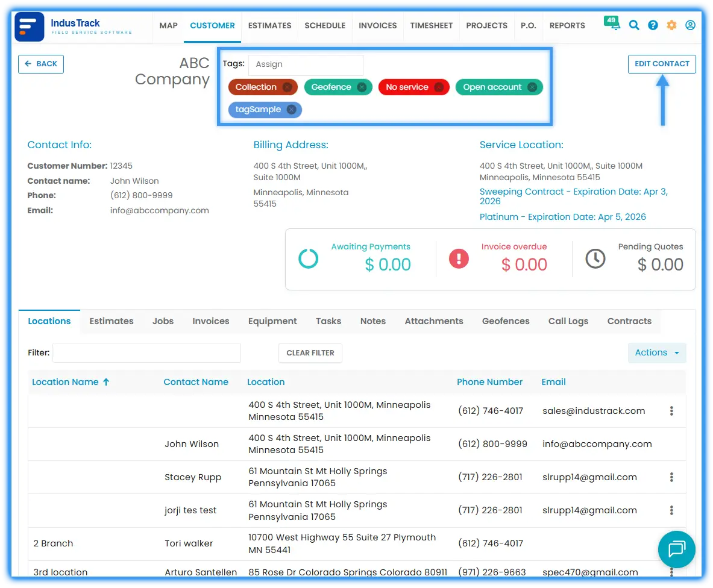Sort by Email column header
This screenshot has height=588, width=713.
[553, 382]
